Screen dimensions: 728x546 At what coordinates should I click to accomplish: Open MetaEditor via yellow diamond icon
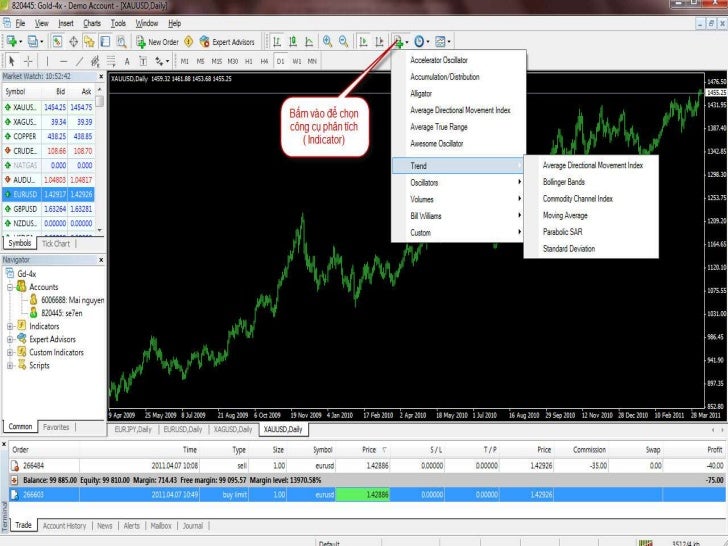188,42
